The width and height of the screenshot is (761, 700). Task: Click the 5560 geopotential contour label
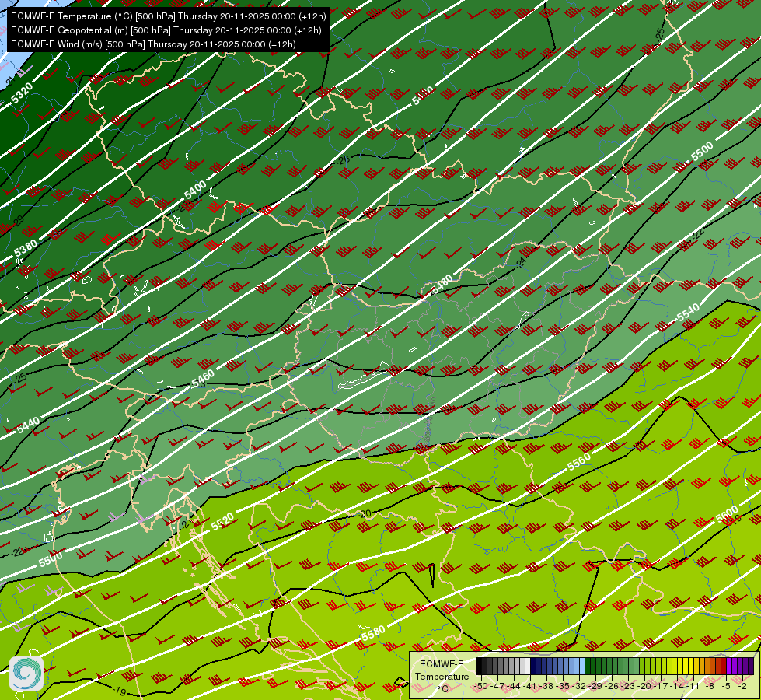(579, 461)
